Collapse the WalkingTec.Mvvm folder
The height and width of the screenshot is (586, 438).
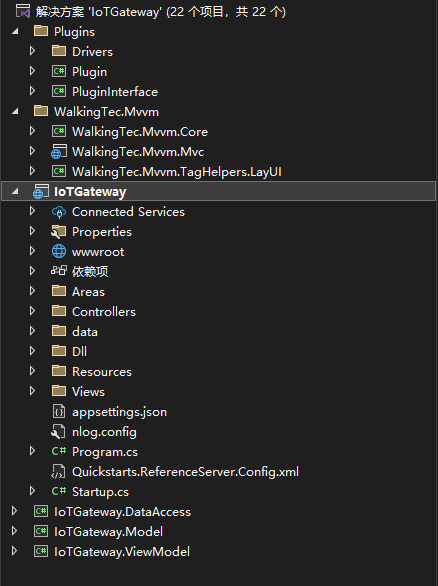click(x=15, y=111)
